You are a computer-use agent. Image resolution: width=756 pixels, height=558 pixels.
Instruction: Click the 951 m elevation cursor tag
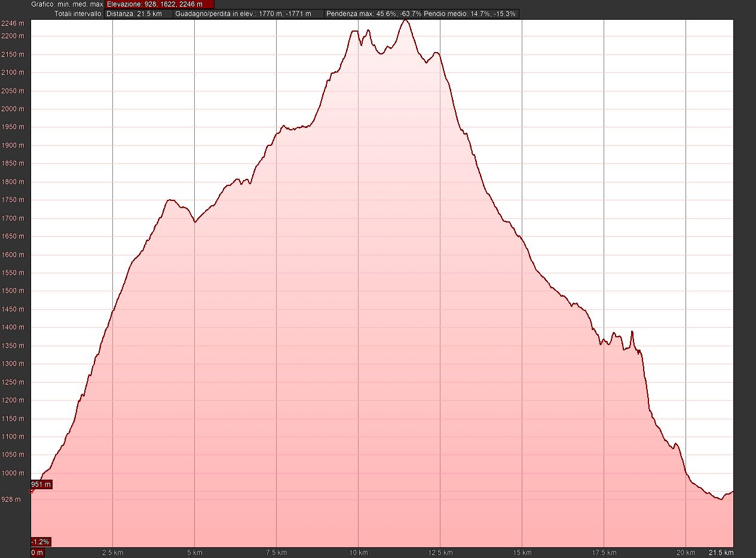41,484
